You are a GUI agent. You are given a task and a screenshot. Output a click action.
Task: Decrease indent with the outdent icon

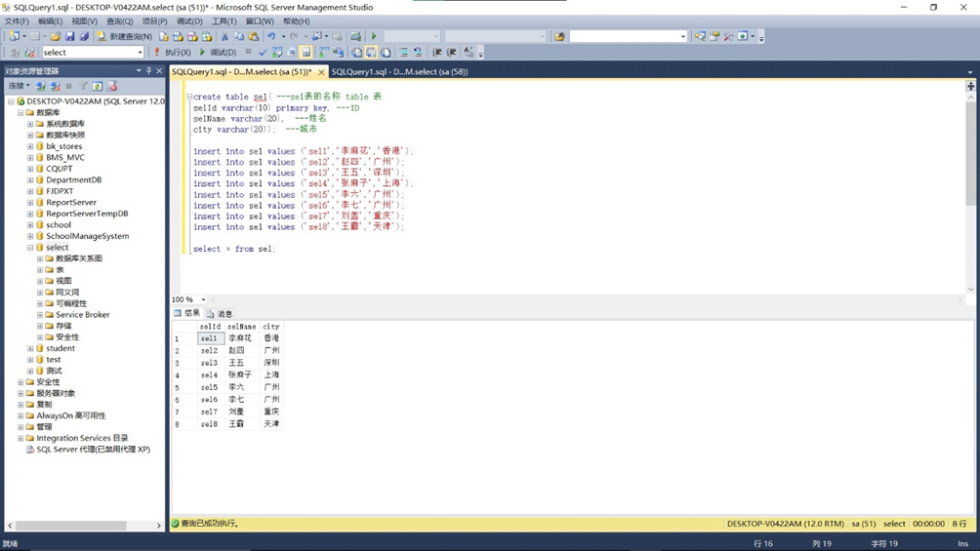(436, 53)
